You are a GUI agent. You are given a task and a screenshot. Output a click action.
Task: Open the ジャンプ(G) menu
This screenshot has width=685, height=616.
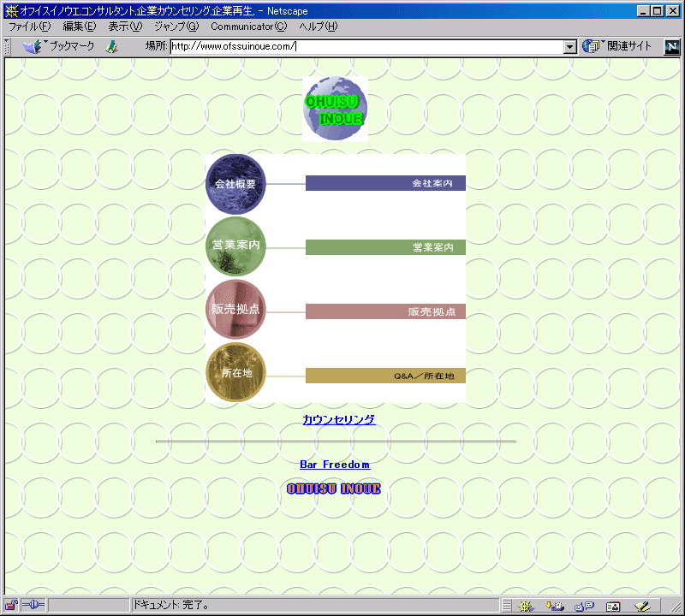pos(176,27)
